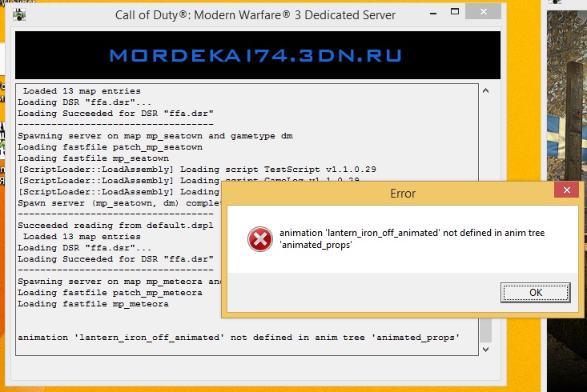Click the 'Modern Warfare 3 Dedicated Server' window title
The width and height of the screenshot is (587, 392).
[x=255, y=15]
